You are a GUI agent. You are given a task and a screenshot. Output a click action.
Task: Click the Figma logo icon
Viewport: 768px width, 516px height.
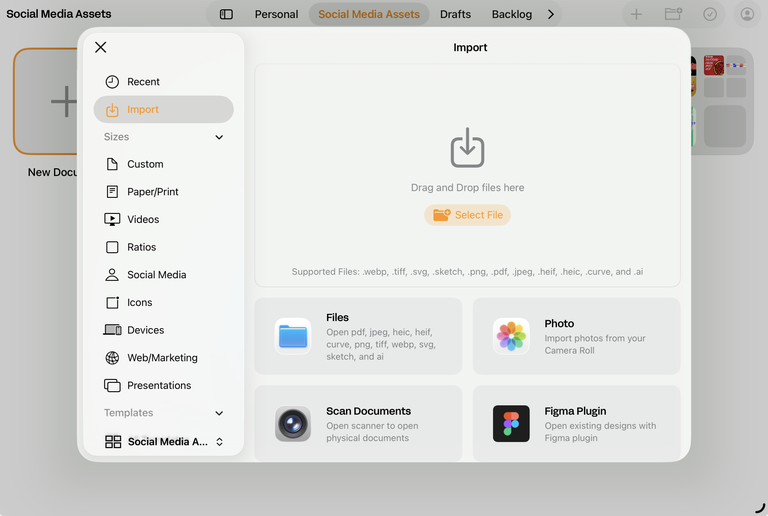point(511,423)
